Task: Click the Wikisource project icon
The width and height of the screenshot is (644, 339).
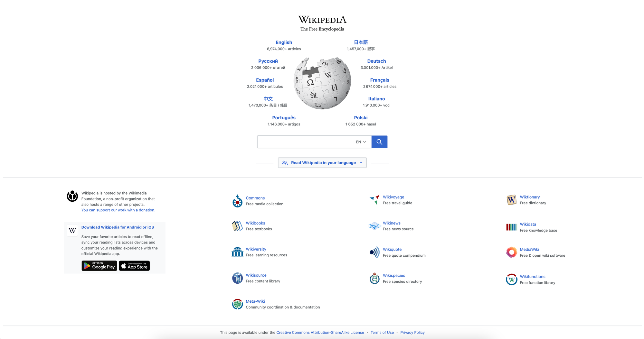Action: [x=237, y=278]
